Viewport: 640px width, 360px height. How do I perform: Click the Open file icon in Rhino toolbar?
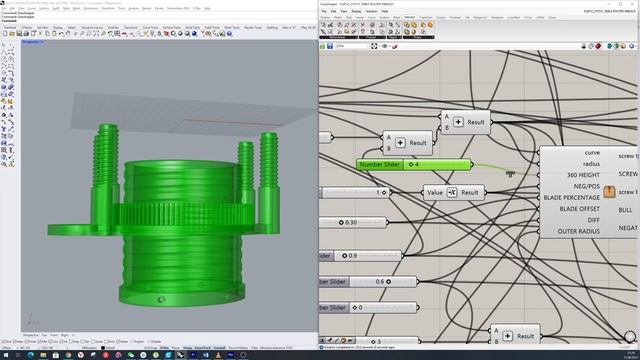point(12,33)
